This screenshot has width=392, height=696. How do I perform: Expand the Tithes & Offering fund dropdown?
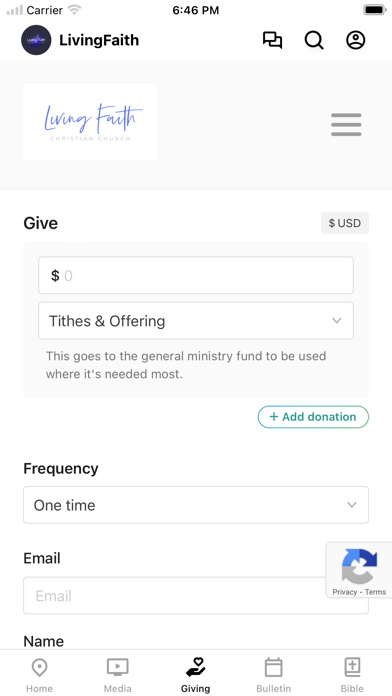tap(196, 320)
